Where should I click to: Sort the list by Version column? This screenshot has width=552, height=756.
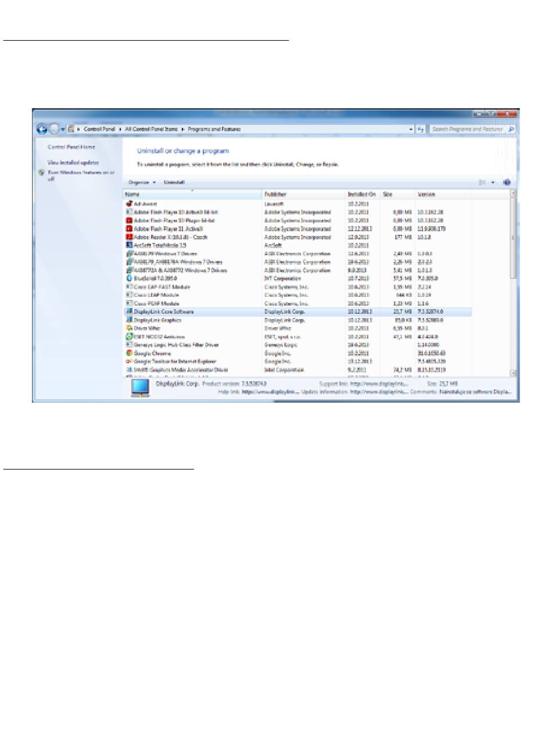point(443,194)
